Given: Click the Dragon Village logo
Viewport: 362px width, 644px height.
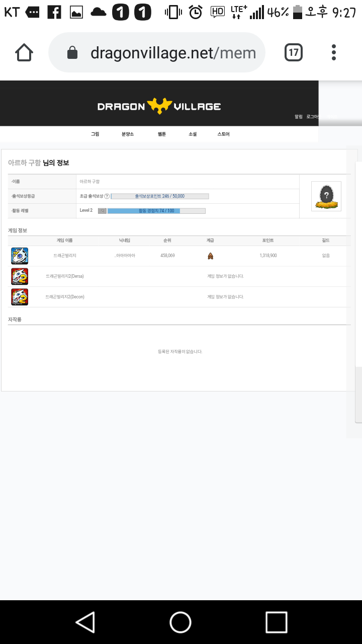Looking at the screenshot, I should point(159,106).
